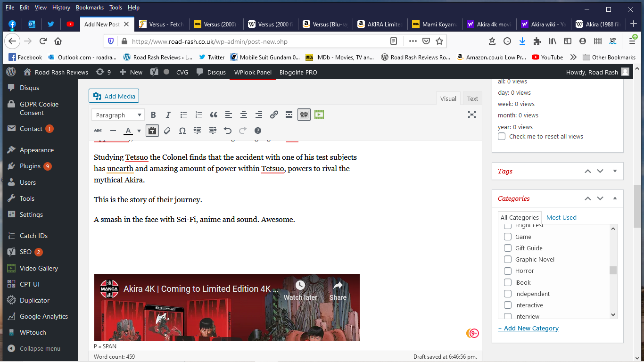644x362 pixels.
Task: Insert a blockquote in the post
Action: click(214, 115)
